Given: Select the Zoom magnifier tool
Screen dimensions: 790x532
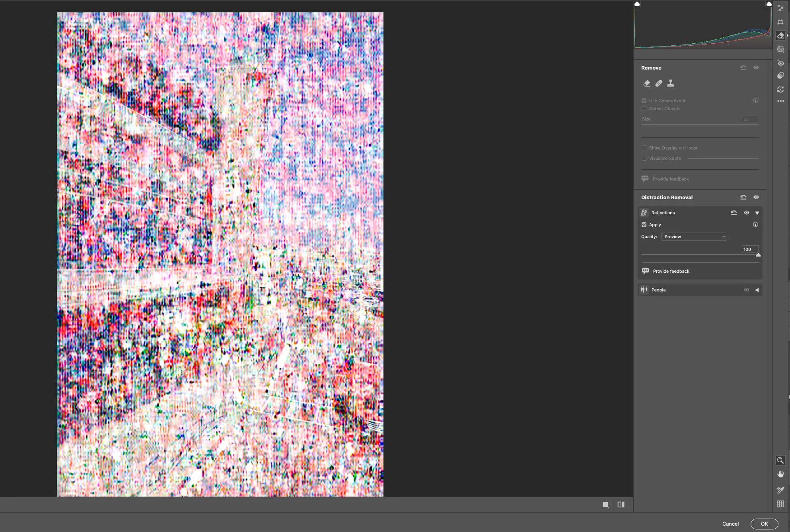Looking at the screenshot, I should (780, 460).
